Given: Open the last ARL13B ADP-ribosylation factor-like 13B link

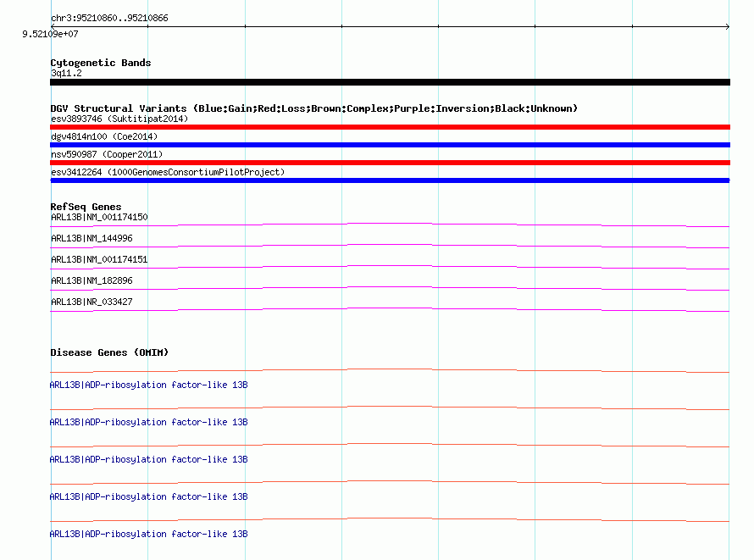Looking at the screenshot, I should [x=148, y=534].
